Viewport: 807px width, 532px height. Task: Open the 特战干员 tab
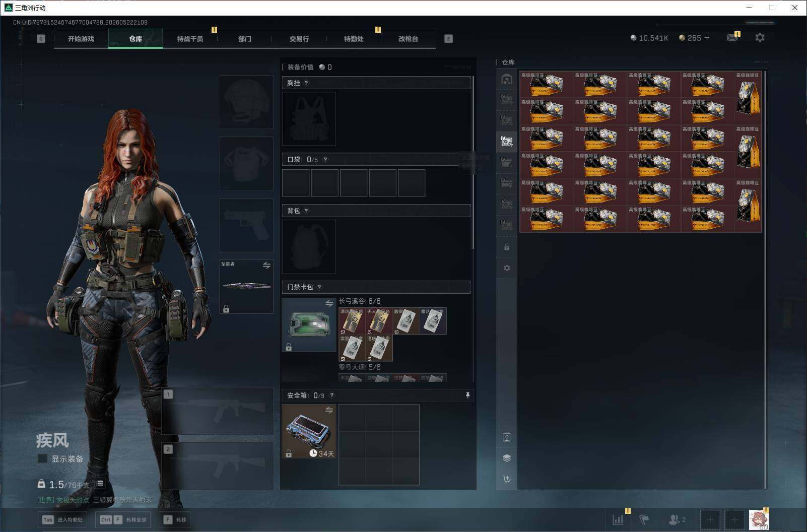[x=190, y=39]
